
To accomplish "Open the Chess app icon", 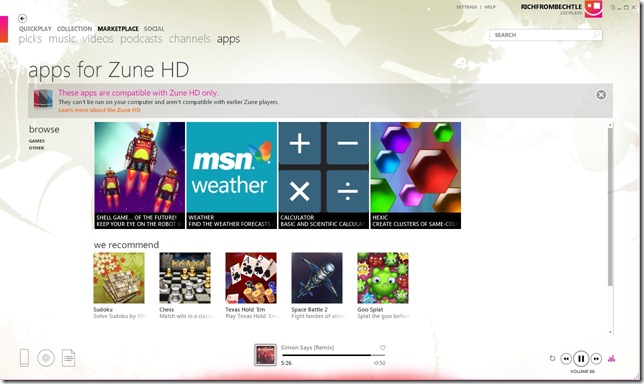I will tap(185, 278).
